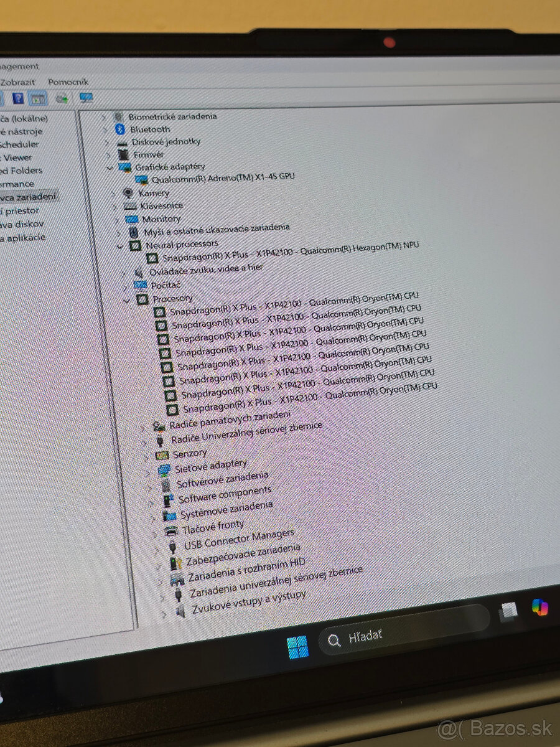
Task: Select the highlighted 'zariadení' item in left pane
Action: pos(29,197)
